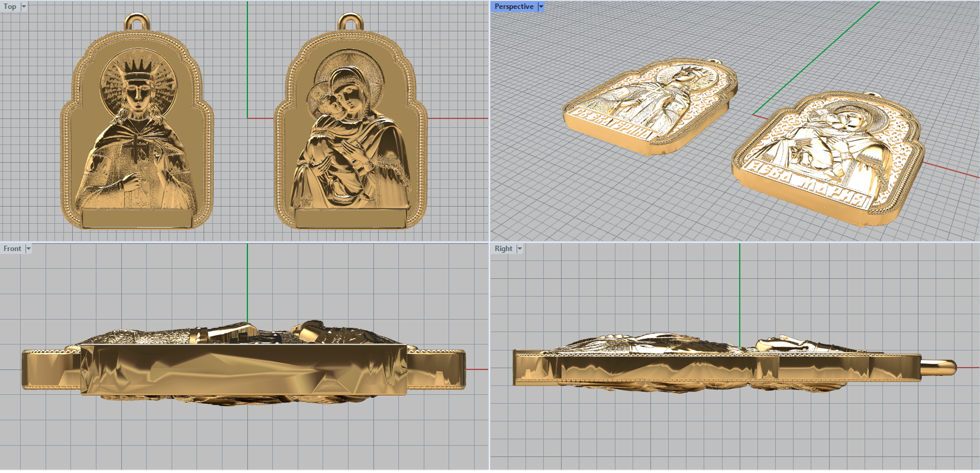Select the Front viewport title label
980x473 pixels.
click(12, 249)
